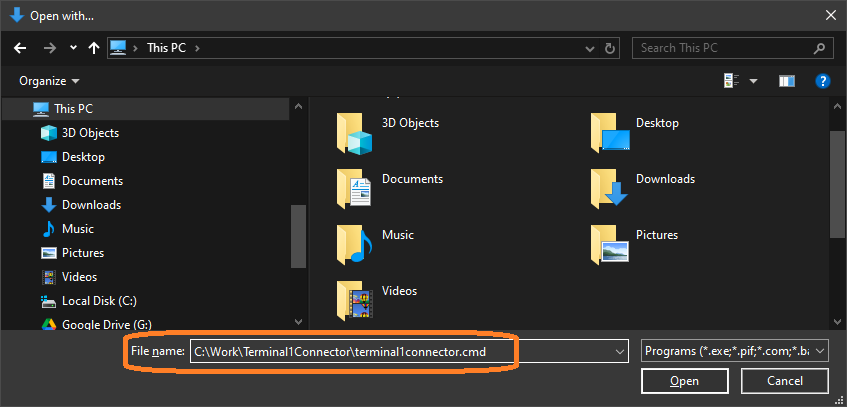Image resolution: width=847 pixels, height=407 pixels.
Task: Click the This PC computer icon in address bar
Action: pyautogui.click(x=118, y=48)
